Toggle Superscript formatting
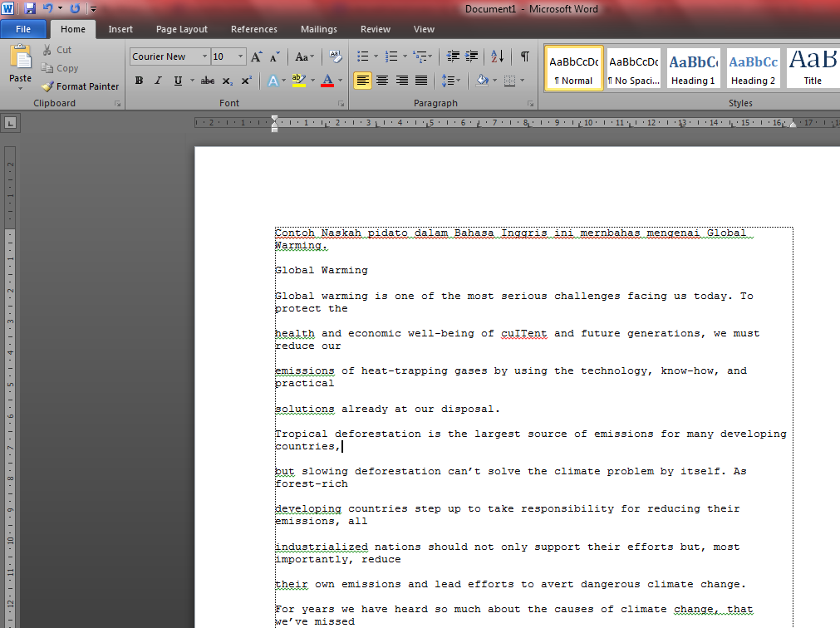 247,81
